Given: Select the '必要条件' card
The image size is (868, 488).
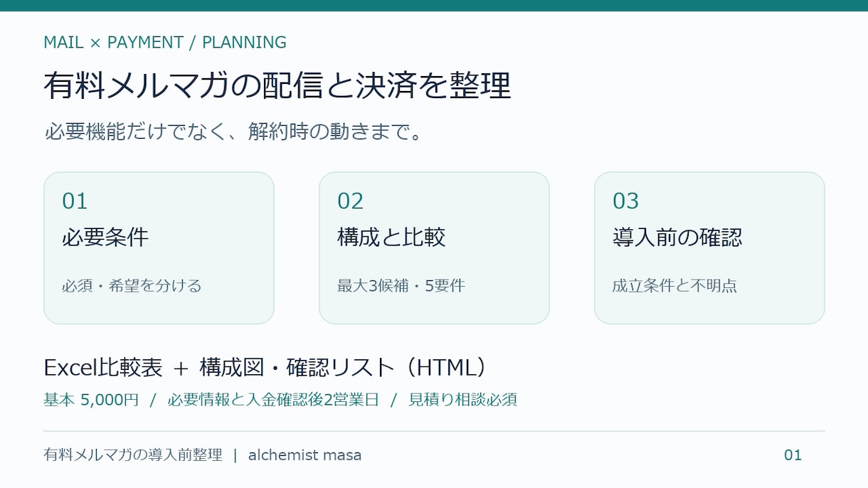Looking at the screenshot, I should click(159, 248).
